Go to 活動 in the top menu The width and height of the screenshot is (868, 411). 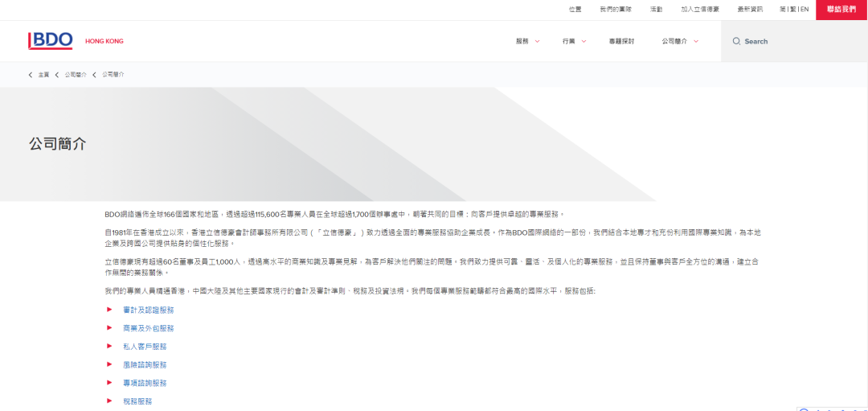pos(656,10)
